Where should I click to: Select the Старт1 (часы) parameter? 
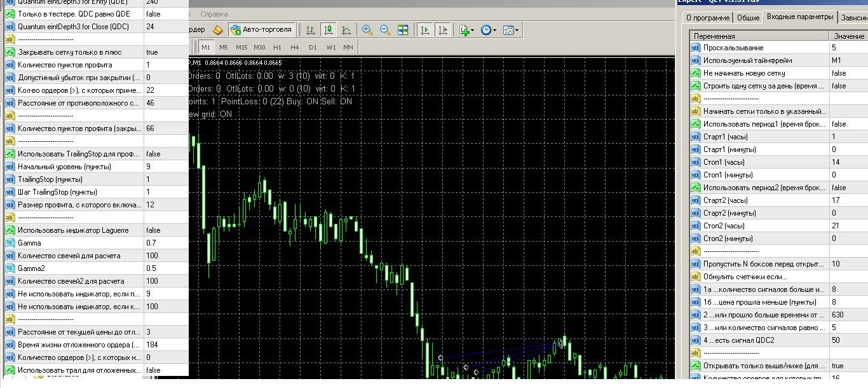778,137
